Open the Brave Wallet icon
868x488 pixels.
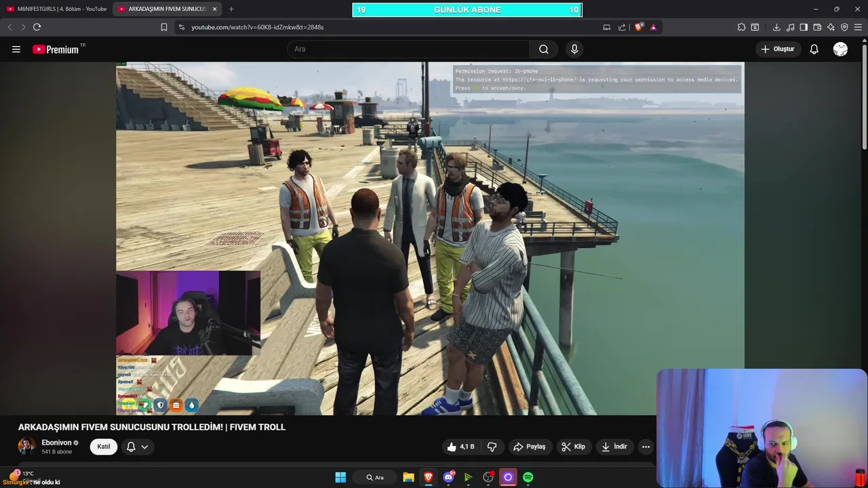click(x=817, y=27)
